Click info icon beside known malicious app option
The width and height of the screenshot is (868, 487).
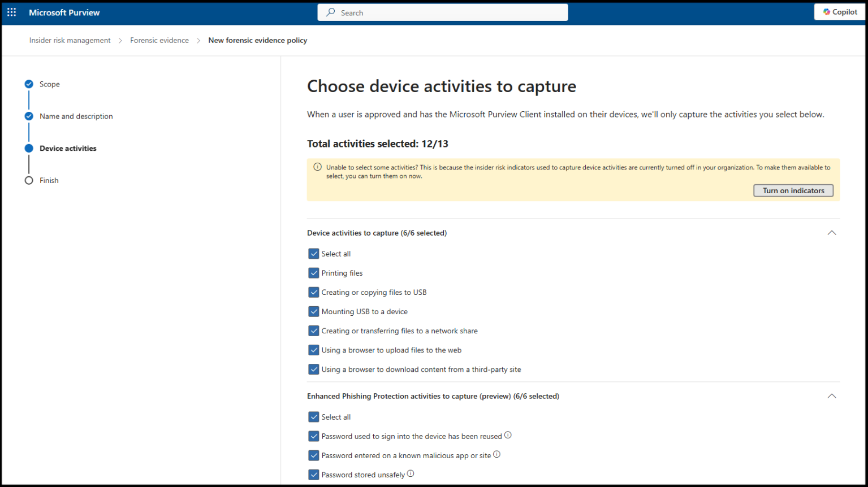[496, 454]
